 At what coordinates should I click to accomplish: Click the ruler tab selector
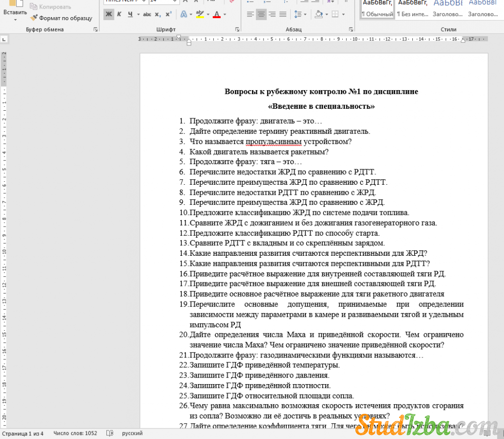click(4, 39)
